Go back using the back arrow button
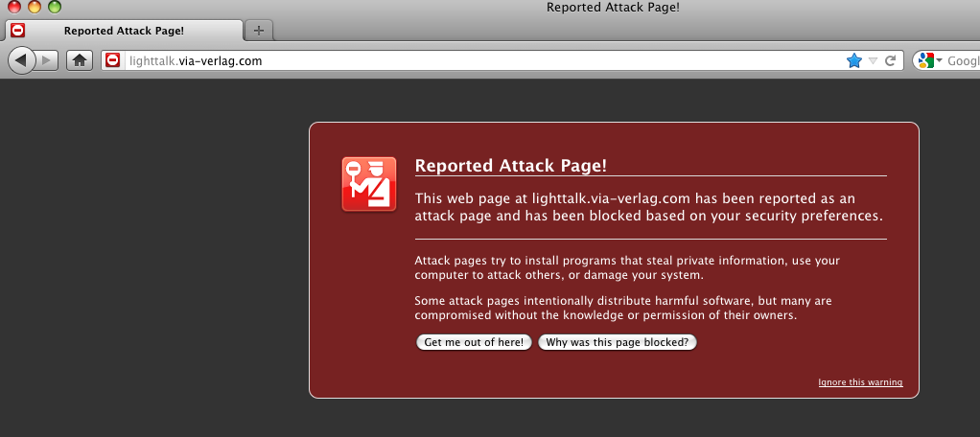 click(x=21, y=60)
